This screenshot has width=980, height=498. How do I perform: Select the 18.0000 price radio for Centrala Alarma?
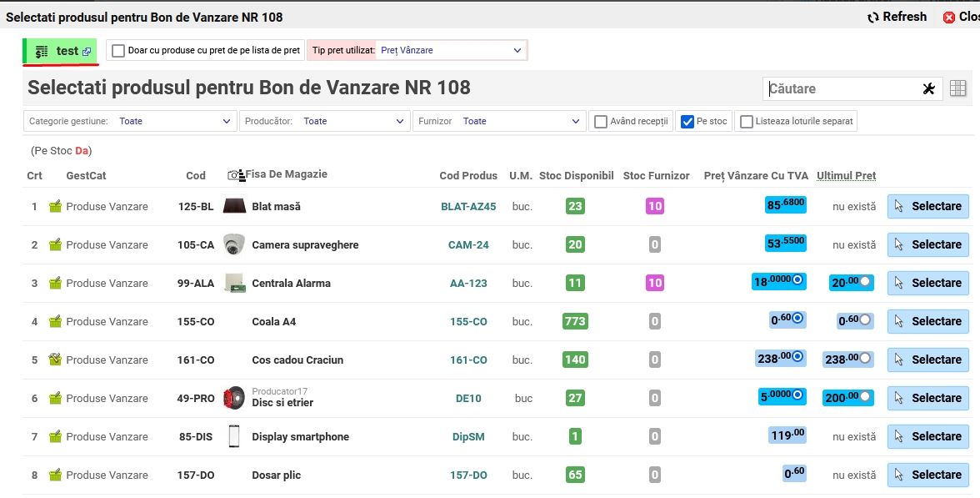pos(797,282)
